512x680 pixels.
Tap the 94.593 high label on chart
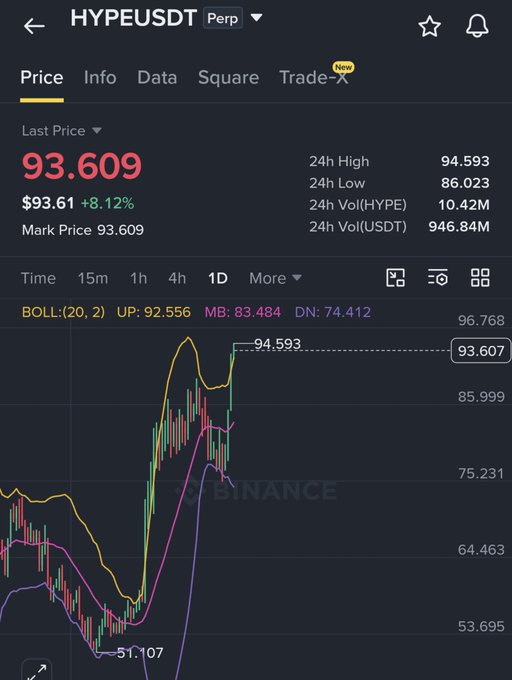tap(277, 344)
